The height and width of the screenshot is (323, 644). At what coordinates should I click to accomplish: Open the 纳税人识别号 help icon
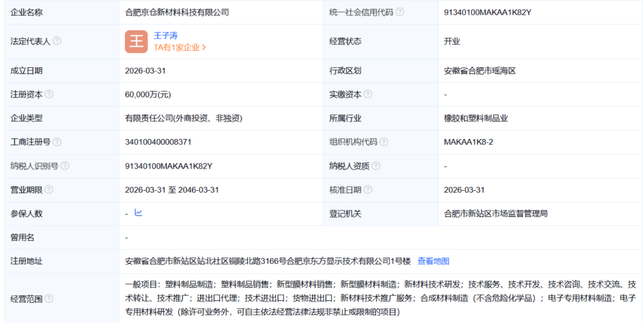point(65,166)
